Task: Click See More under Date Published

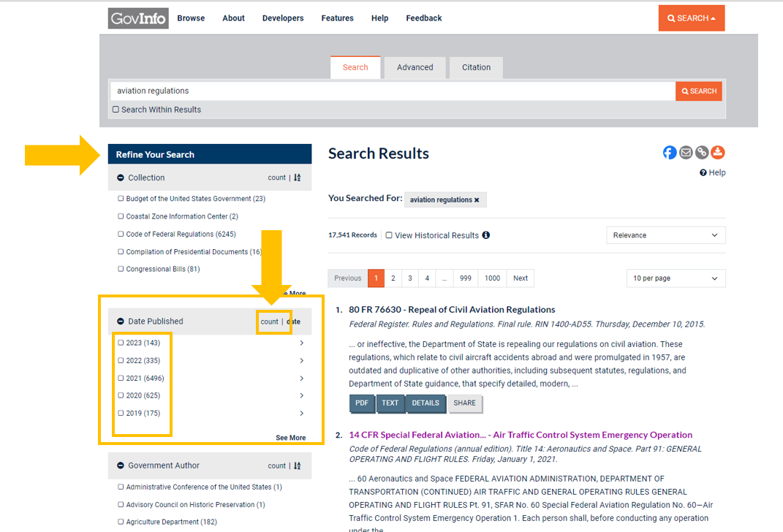Action: (x=290, y=437)
